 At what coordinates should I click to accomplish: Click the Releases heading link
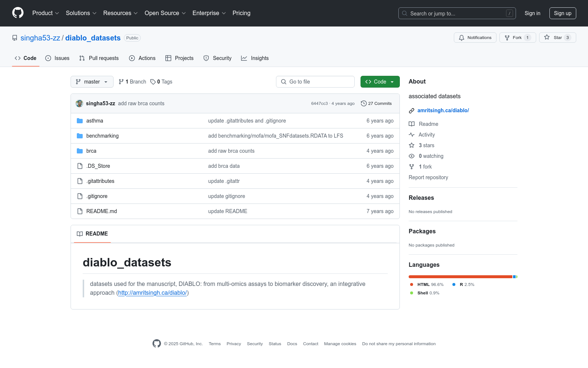tap(421, 198)
